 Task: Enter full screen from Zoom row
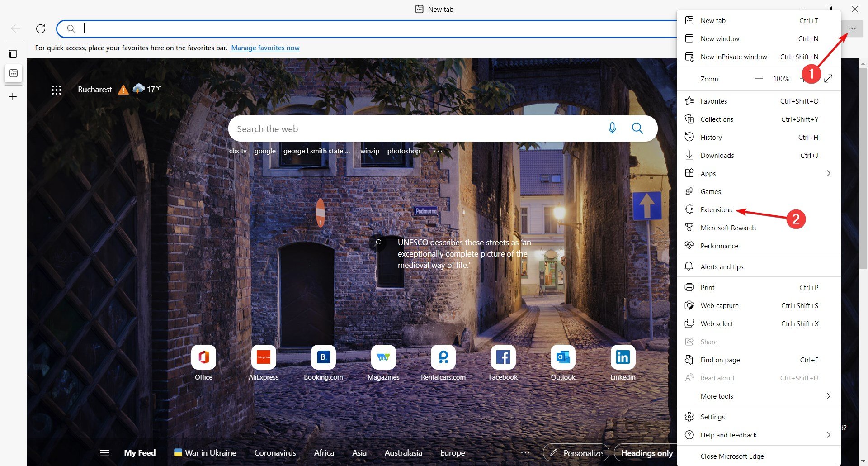click(828, 79)
